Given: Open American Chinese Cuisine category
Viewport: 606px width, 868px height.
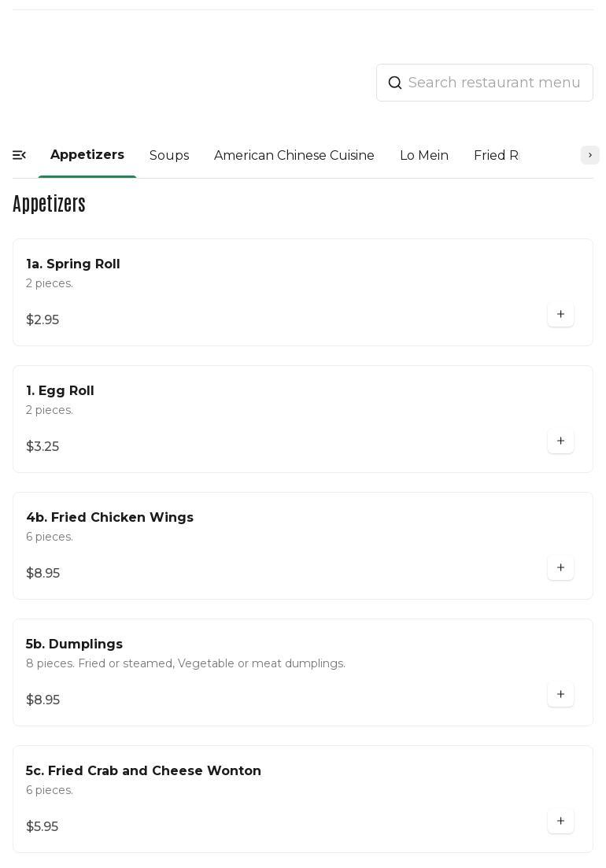Looking at the screenshot, I should point(294,156).
